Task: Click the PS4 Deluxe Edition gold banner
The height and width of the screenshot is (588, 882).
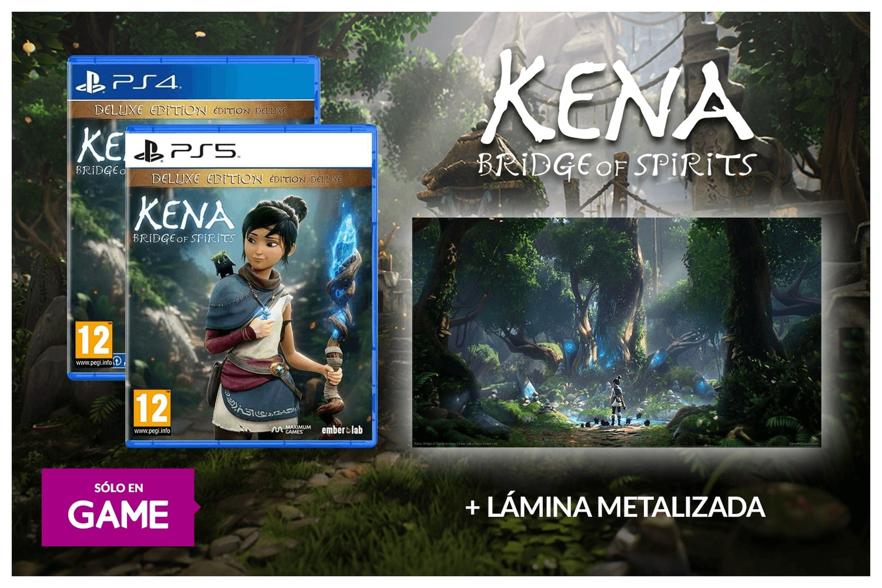Action: tap(190, 110)
